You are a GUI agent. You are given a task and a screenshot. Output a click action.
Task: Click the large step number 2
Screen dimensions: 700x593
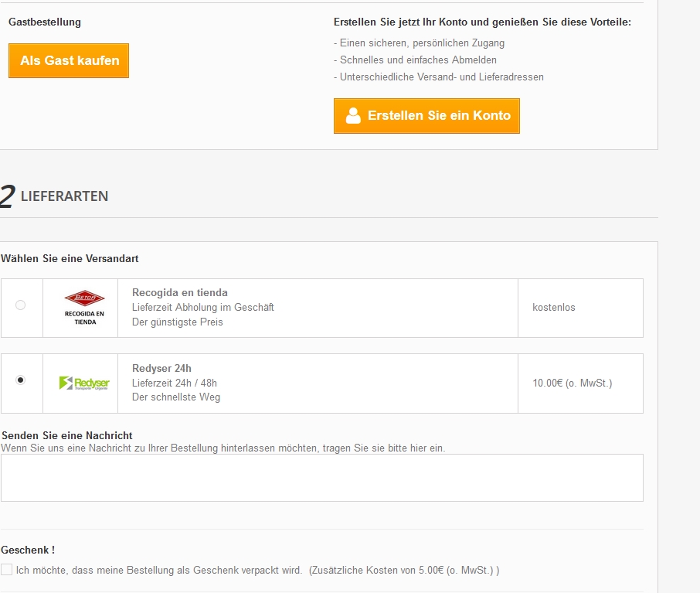[x=7, y=197]
